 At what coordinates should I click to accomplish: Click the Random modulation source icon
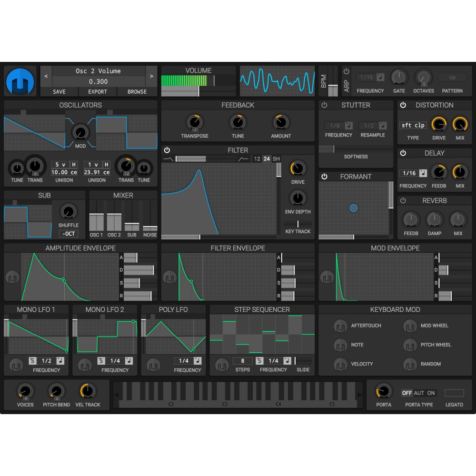coord(410,364)
